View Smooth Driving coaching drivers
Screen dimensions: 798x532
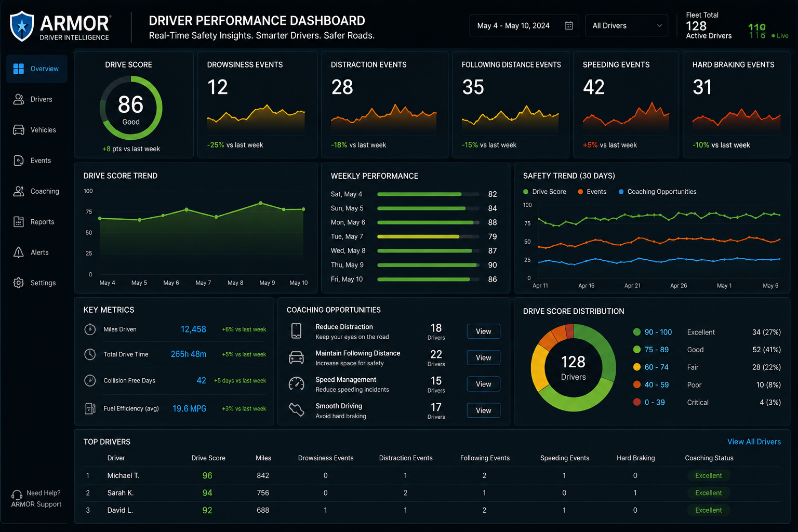[x=483, y=410]
